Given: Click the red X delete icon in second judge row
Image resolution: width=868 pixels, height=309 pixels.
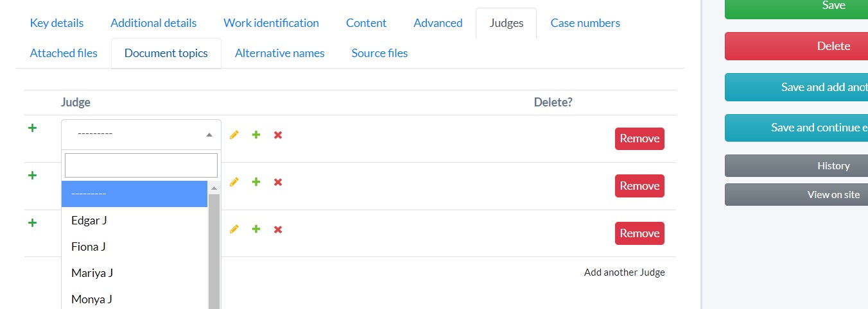Looking at the screenshot, I should click(x=278, y=182).
